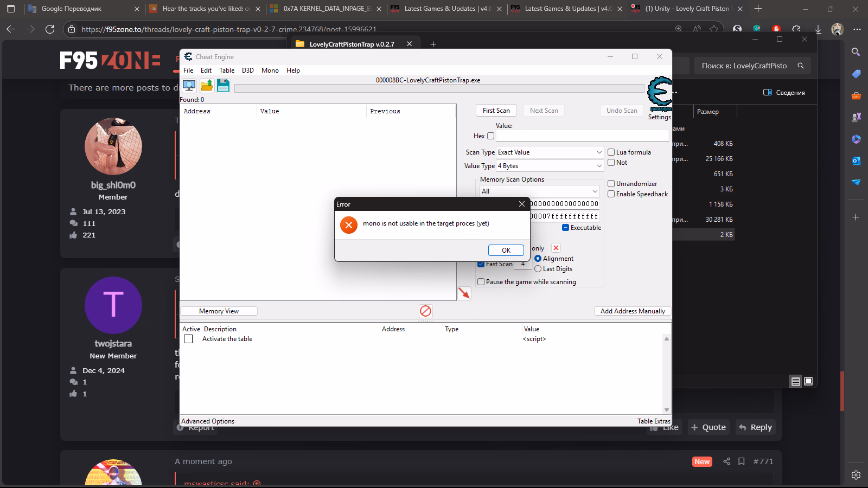Click the Add Address Manually button
The height and width of the screenshot is (488, 868).
point(633,311)
